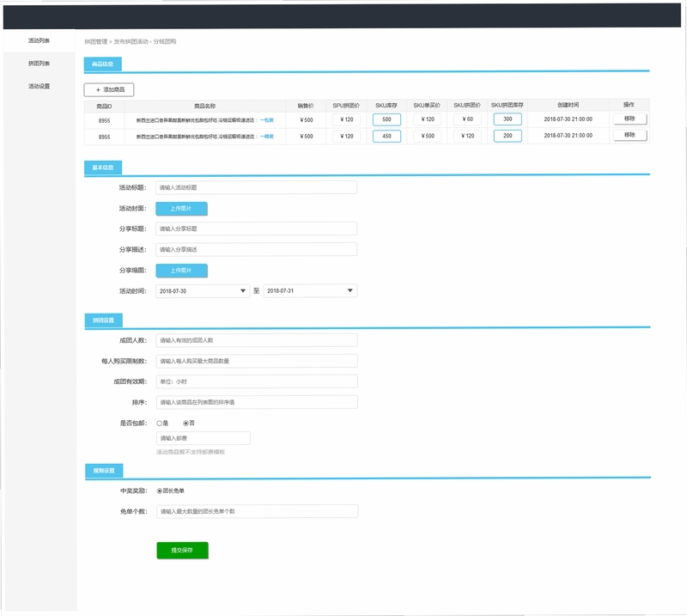Remove the first product row with 移除
This screenshot has width=687, height=616.
point(629,119)
